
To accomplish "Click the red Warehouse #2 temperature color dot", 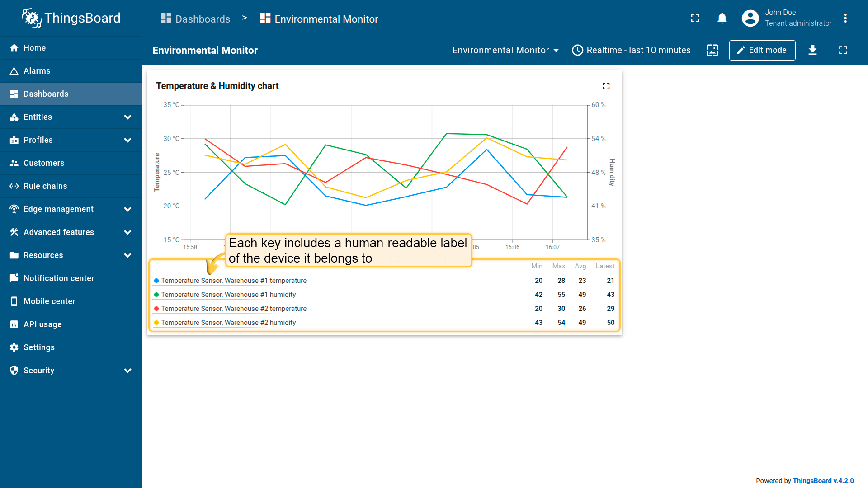I will point(156,309).
